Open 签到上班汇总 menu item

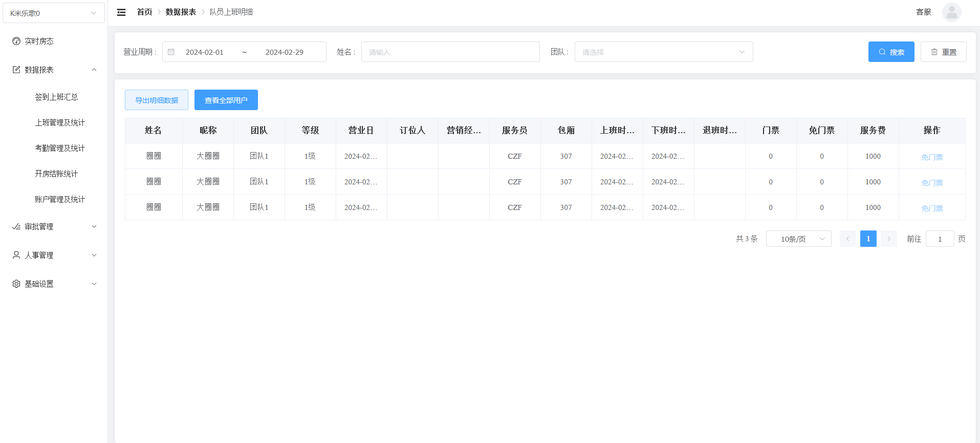(56, 97)
